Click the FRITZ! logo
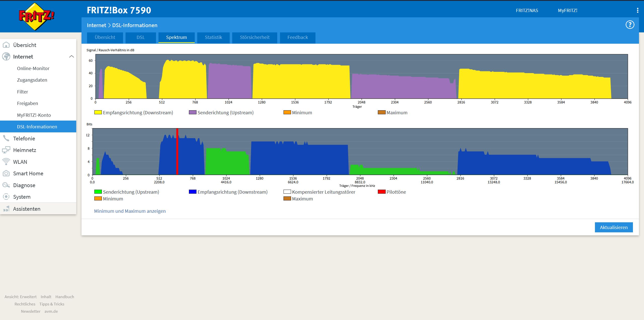The image size is (644, 320). [36, 16]
